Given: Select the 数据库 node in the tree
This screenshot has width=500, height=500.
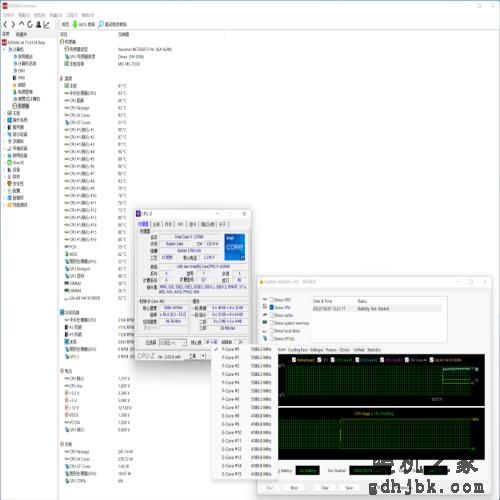Looking at the screenshot, I should pos(16,198).
